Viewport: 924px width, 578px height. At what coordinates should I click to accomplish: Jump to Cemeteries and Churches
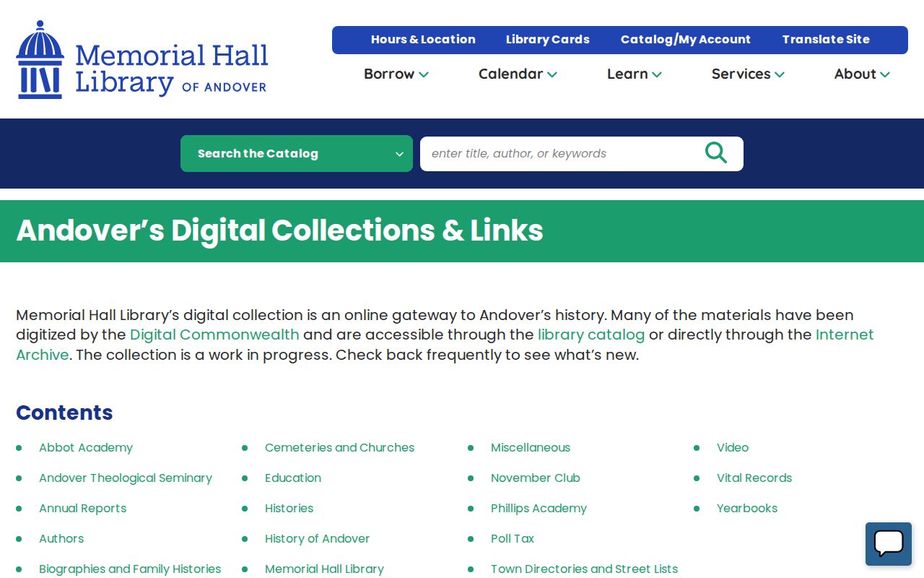click(339, 447)
